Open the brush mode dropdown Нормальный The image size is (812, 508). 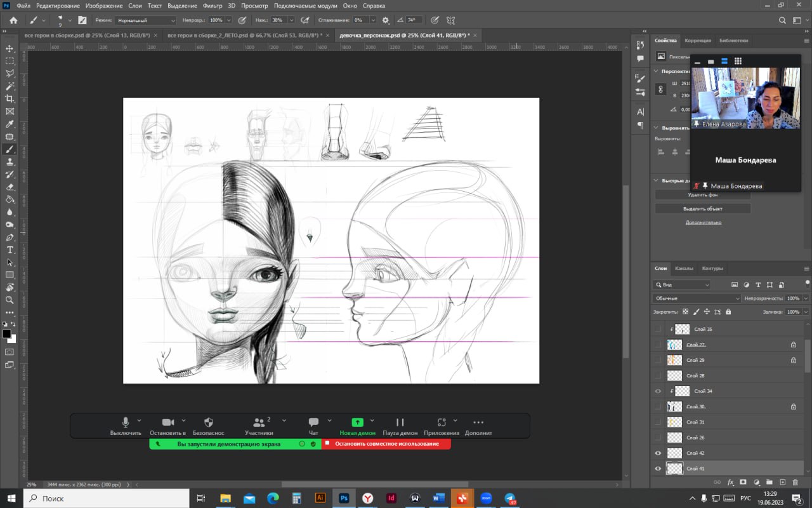click(145, 20)
